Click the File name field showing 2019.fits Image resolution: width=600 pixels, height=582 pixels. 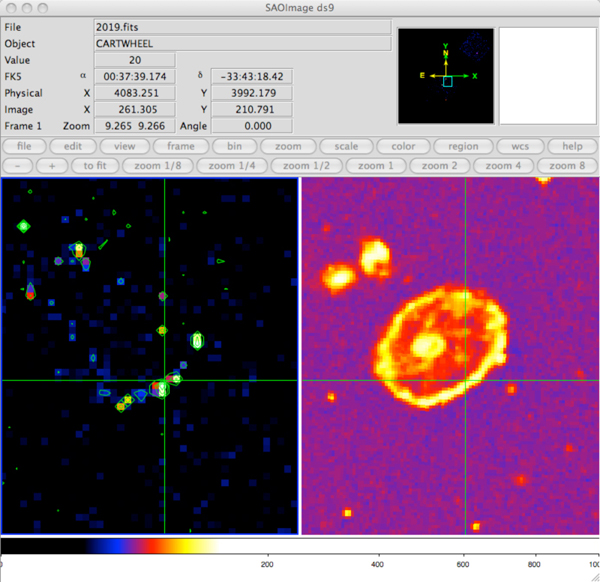243,27
